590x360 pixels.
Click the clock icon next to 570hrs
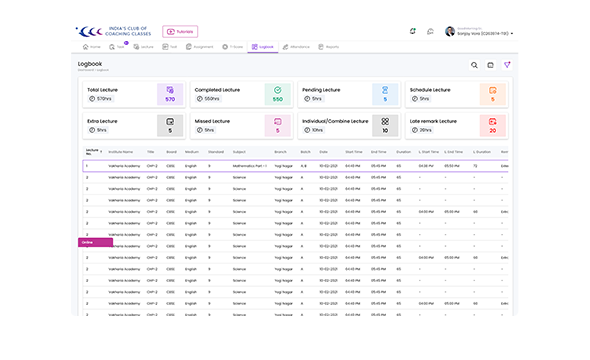92,99
